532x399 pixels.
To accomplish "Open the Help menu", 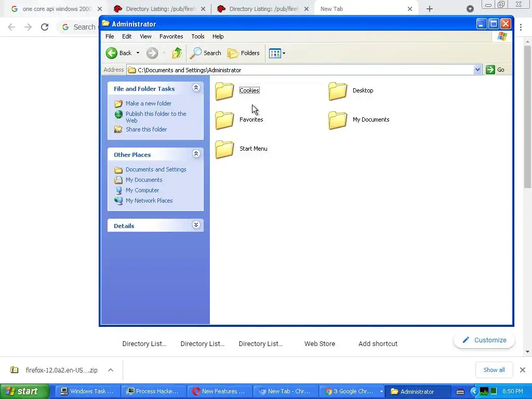I will coord(218,36).
